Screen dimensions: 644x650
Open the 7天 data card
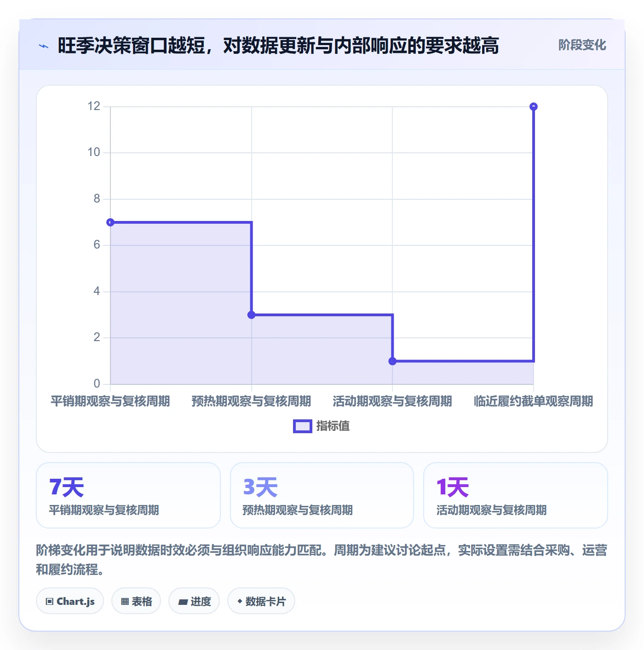pyautogui.click(x=128, y=495)
